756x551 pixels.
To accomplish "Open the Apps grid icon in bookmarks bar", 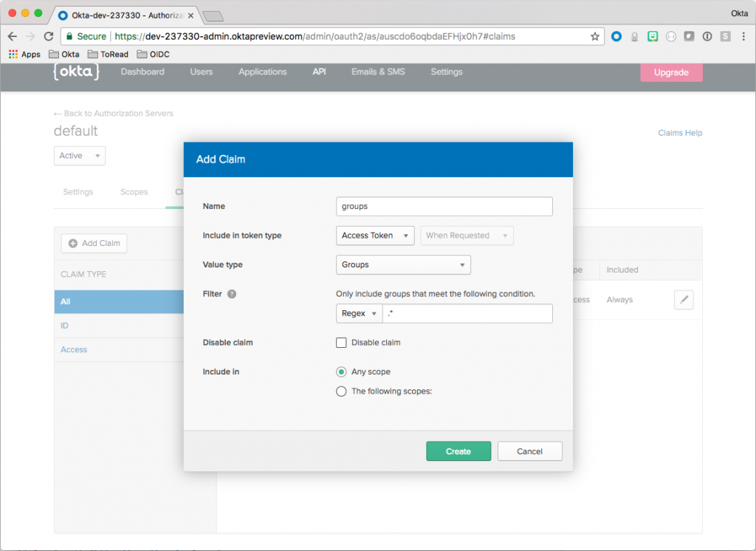I will [x=13, y=54].
